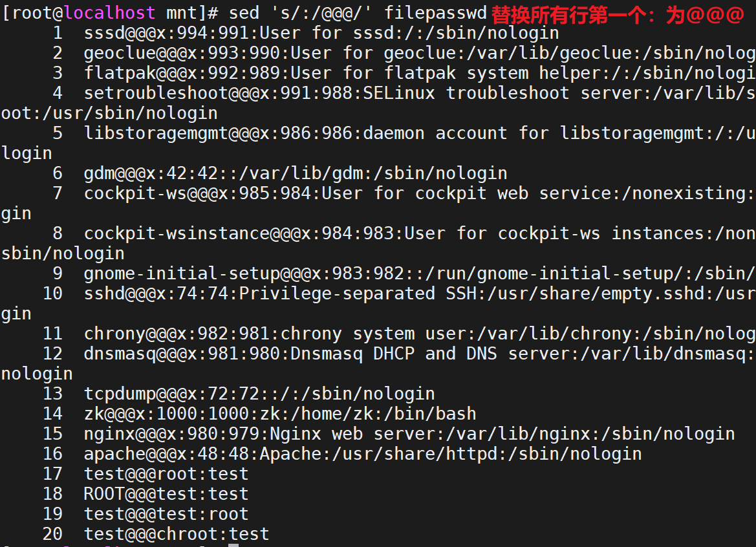Image resolution: width=756 pixels, height=547 pixels.
Task: Click line 6 gdm entry
Action: (296, 173)
